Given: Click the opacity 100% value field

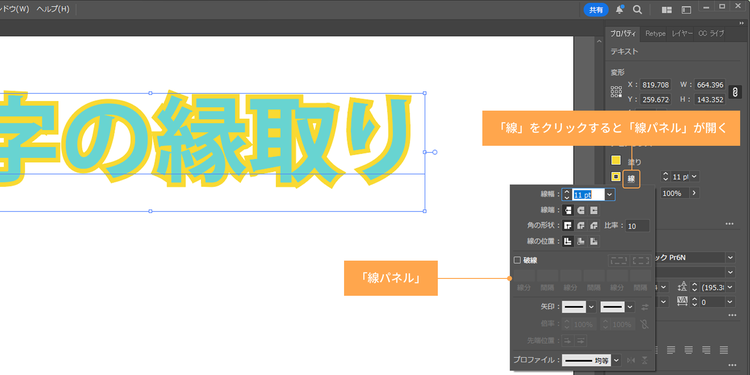Looking at the screenshot, I should pos(674,193).
